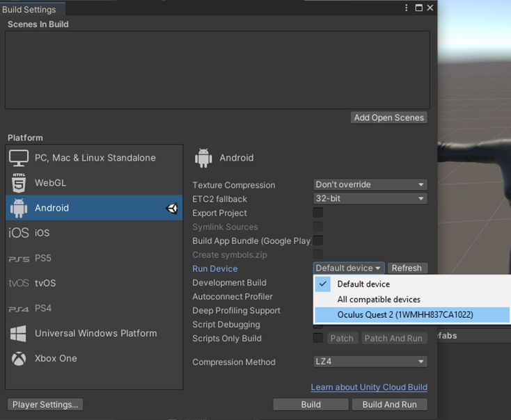Select the PS4 platform logo
Viewport: 511px width, 420px height.
[x=19, y=309]
